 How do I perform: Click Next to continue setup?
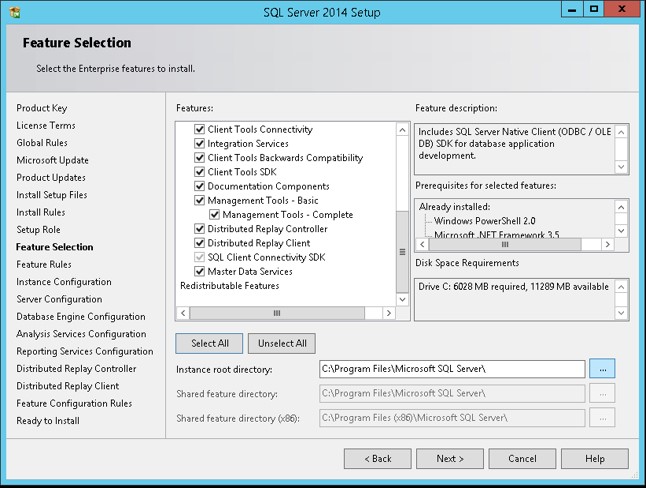click(449, 459)
